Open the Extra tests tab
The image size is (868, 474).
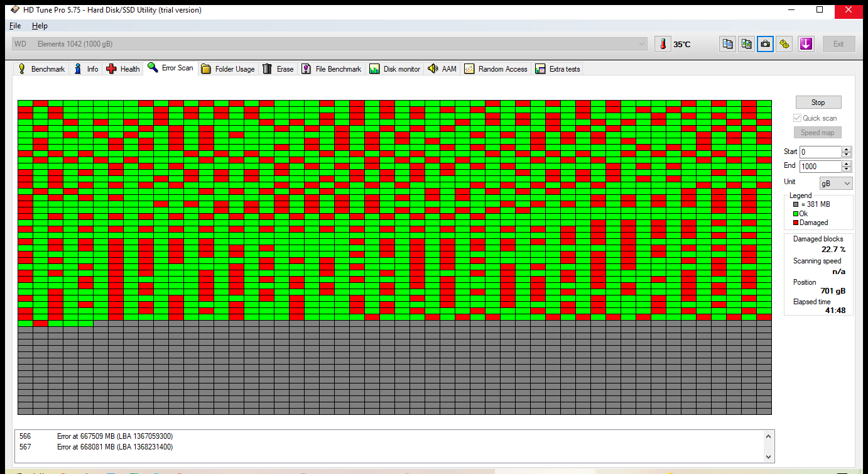pos(558,69)
